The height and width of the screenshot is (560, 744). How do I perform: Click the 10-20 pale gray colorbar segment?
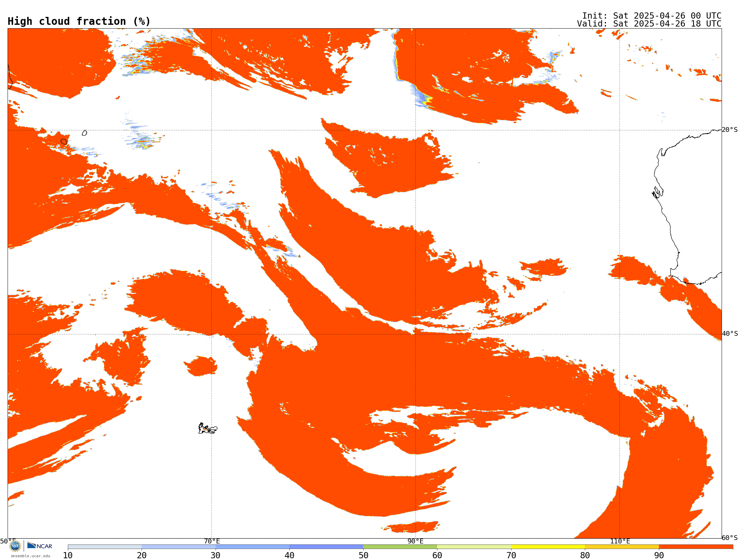pos(105,547)
